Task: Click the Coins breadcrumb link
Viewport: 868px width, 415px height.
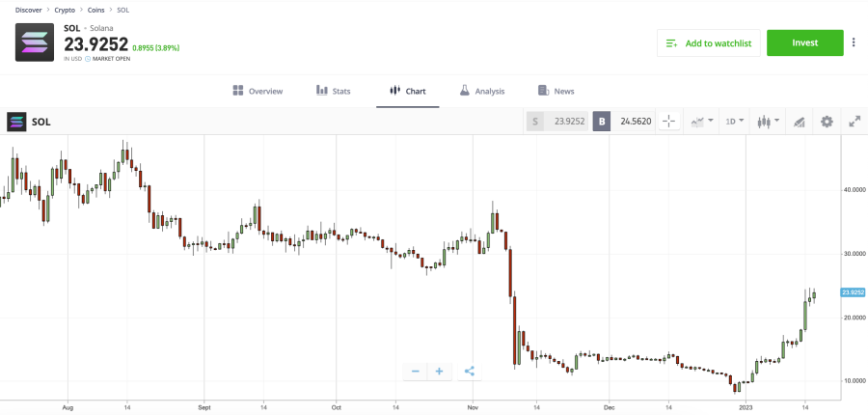Action: (x=97, y=10)
